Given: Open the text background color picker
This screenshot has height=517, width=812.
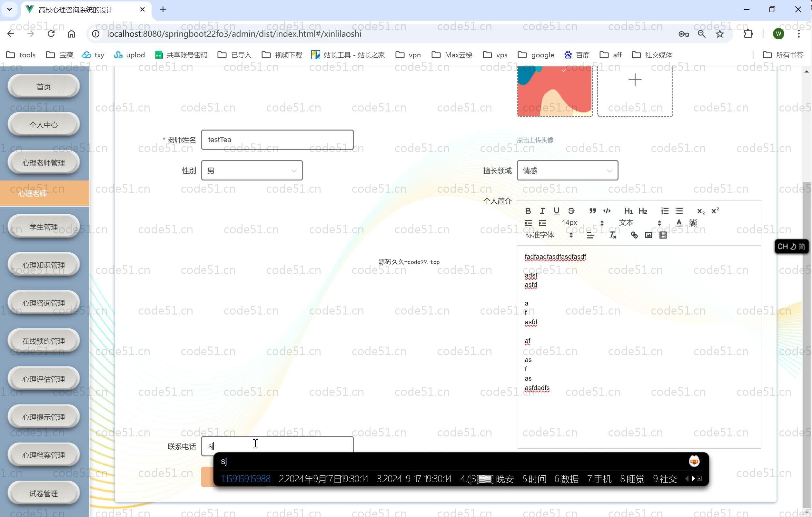Looking at the screenshot, I should pos(693,223).
